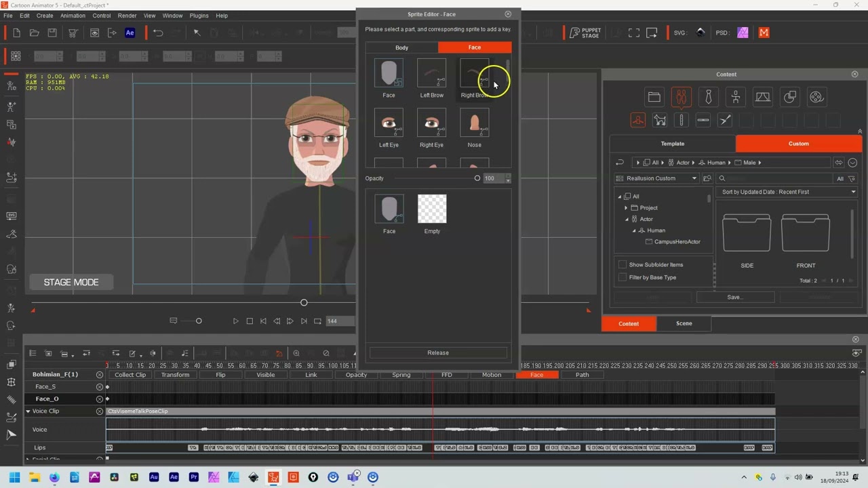Collapse the Actor node in content tree
The height and width of the screenshot is (488, 868).
[x=626, y=220]
